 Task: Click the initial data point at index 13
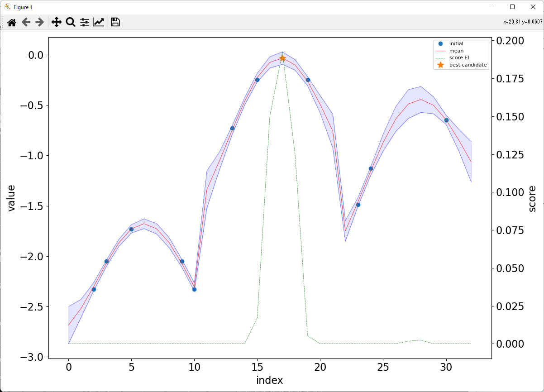[x=232, y=128]
